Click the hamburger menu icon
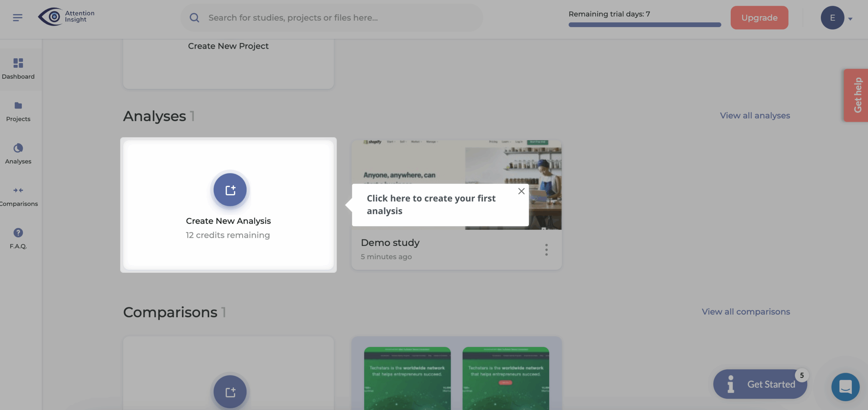This screenshot has width=868, height=410. [18, 17]
